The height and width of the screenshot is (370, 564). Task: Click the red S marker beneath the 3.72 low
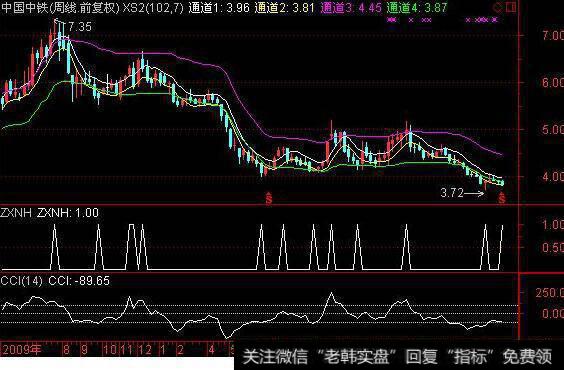point(502,198)
